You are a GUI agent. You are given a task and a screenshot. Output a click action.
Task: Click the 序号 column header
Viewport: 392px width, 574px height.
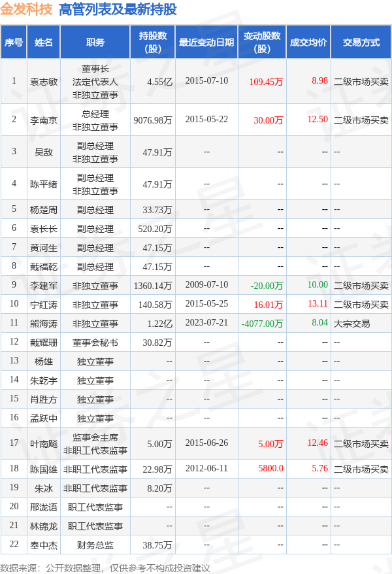[x=14, y=42]
